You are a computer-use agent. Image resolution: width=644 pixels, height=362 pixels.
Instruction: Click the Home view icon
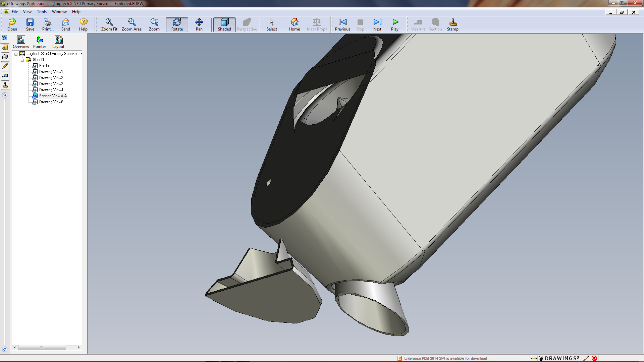294,24
